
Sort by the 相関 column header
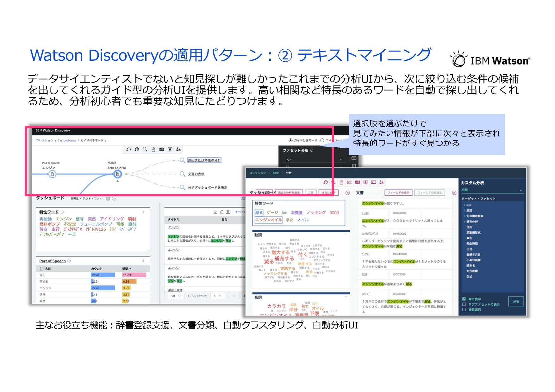click(127, 269)
